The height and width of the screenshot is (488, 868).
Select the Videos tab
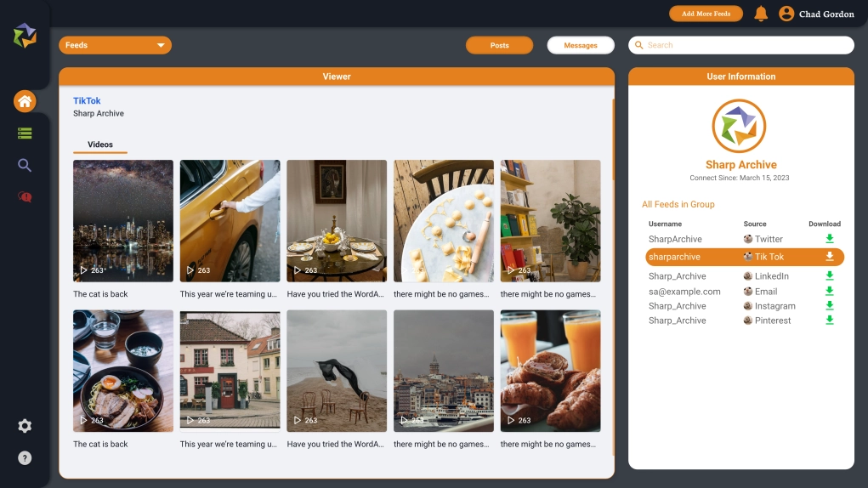tap(100, 145)
